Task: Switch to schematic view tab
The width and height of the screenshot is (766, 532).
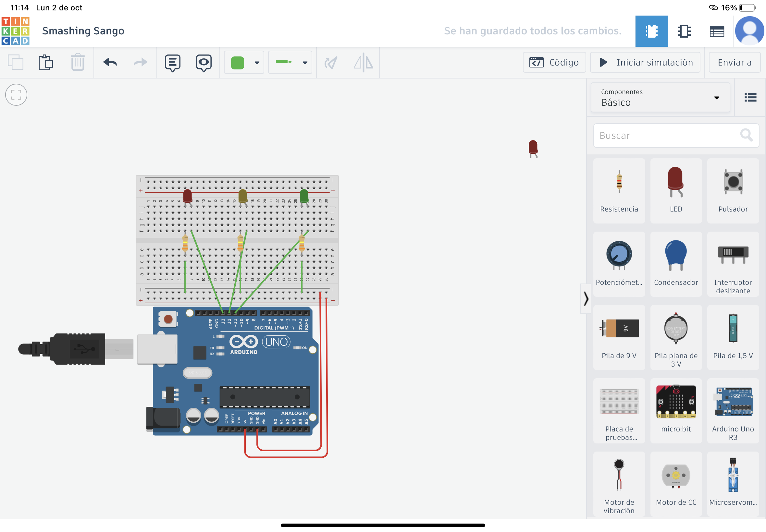Action: [x=684, y=31]
